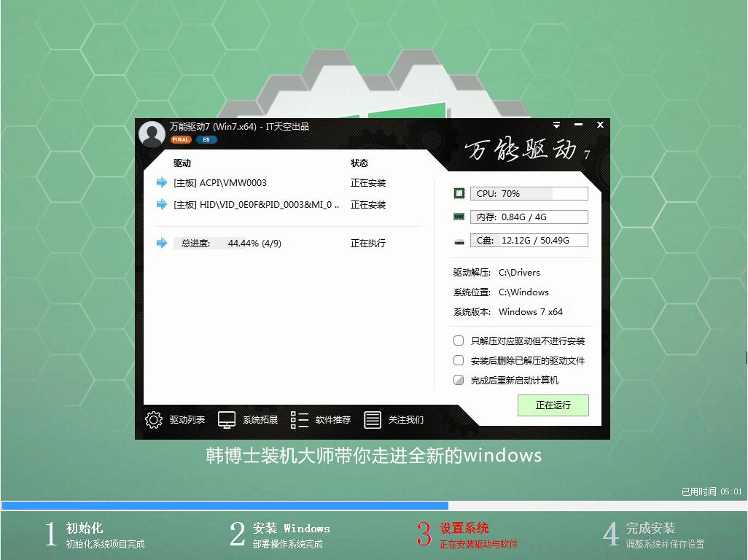This screenshot has width=748, height=560.
Task: Expand the title bar chevron arrow
Action: point(558,125)
